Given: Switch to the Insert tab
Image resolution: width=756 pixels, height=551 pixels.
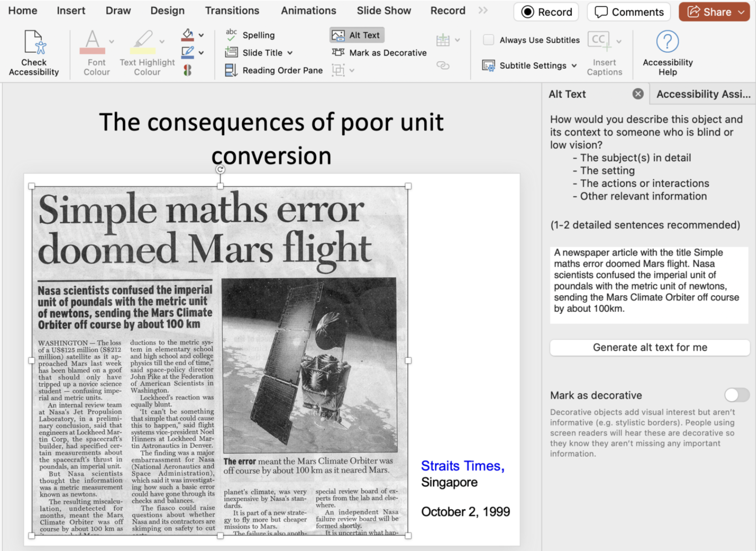Looking at the screenshot, I should pos(71,10).
